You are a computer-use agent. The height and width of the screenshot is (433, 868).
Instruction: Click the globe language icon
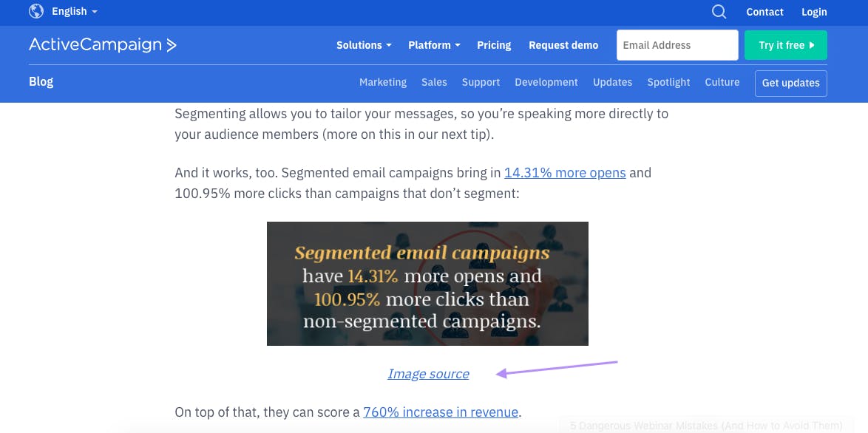(x=36, y=11)
